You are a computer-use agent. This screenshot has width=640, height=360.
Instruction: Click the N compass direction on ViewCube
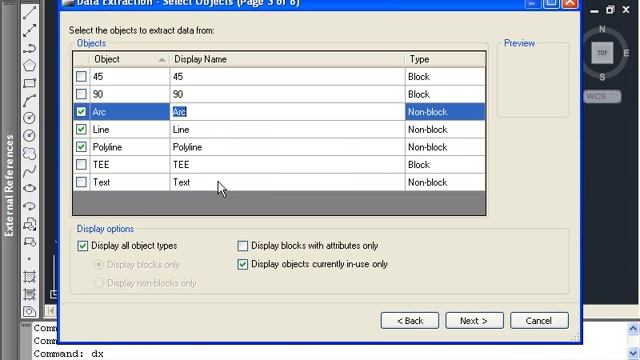602,29
